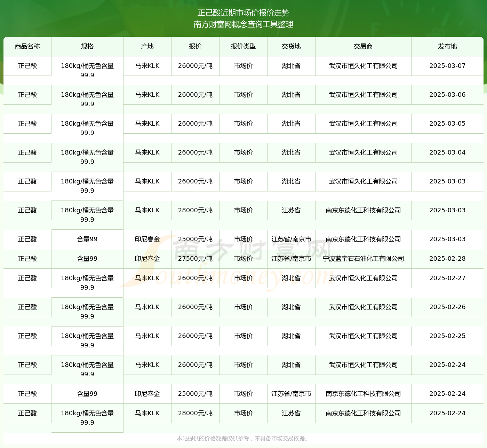Click 26000元/吨 in the 2025-02-27 row
Screen dimensions: 487x448
pos(195,278)
